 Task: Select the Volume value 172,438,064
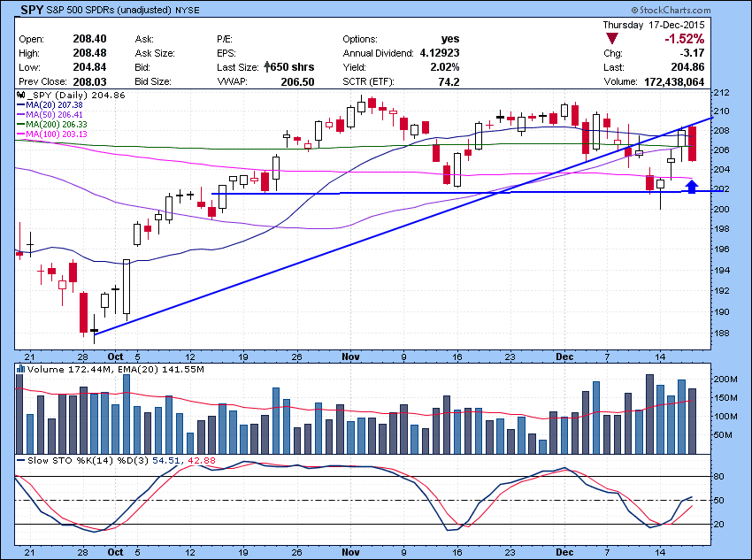[674, 82]
